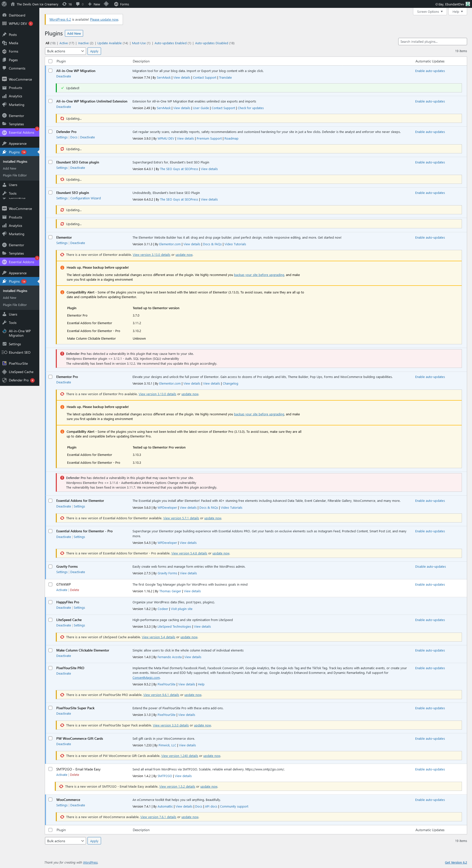Expand the Screen Options panel
472x868 pixels.
click(x=429, y=12)
